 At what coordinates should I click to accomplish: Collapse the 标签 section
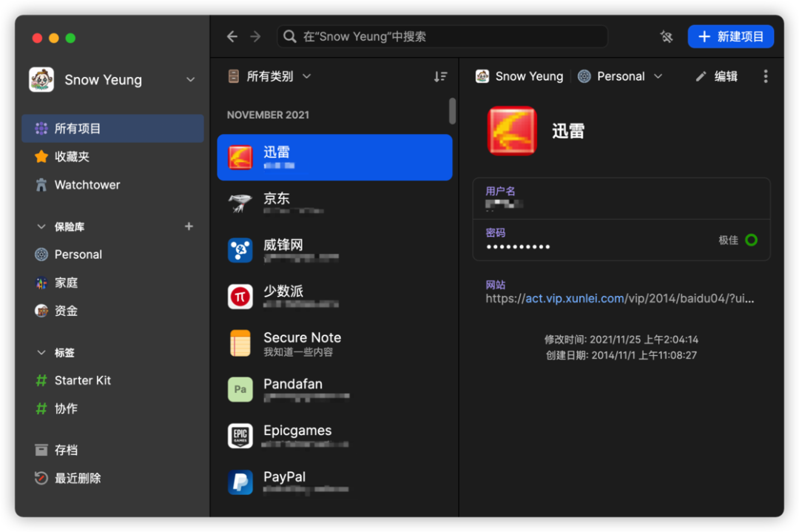click(41, 352)
